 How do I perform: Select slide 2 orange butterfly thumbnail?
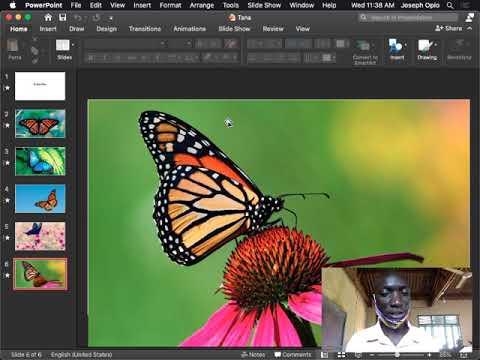[x=40, y=124]
